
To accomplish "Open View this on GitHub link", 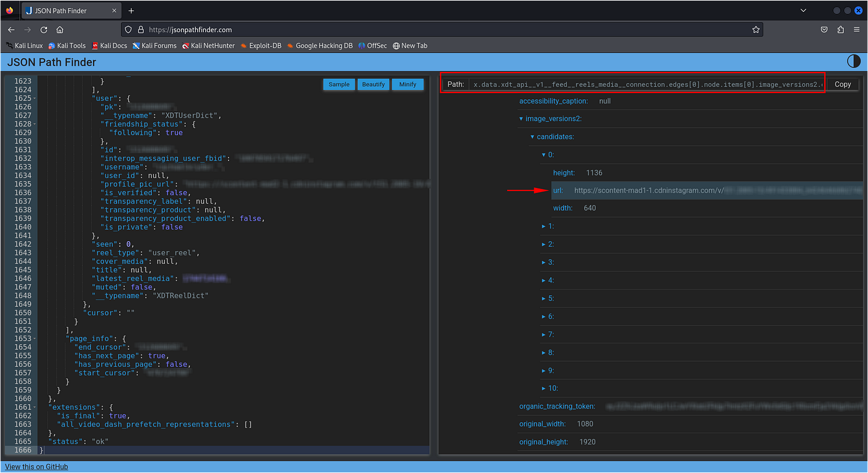I will [37, 467].
